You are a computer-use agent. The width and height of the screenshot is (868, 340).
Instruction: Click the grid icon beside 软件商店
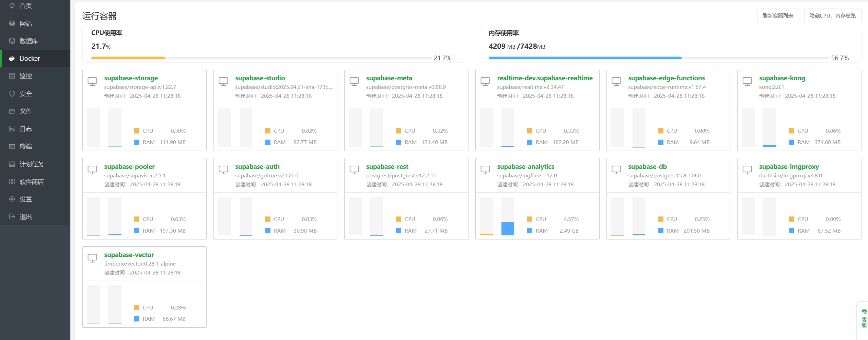pos(12,181)
